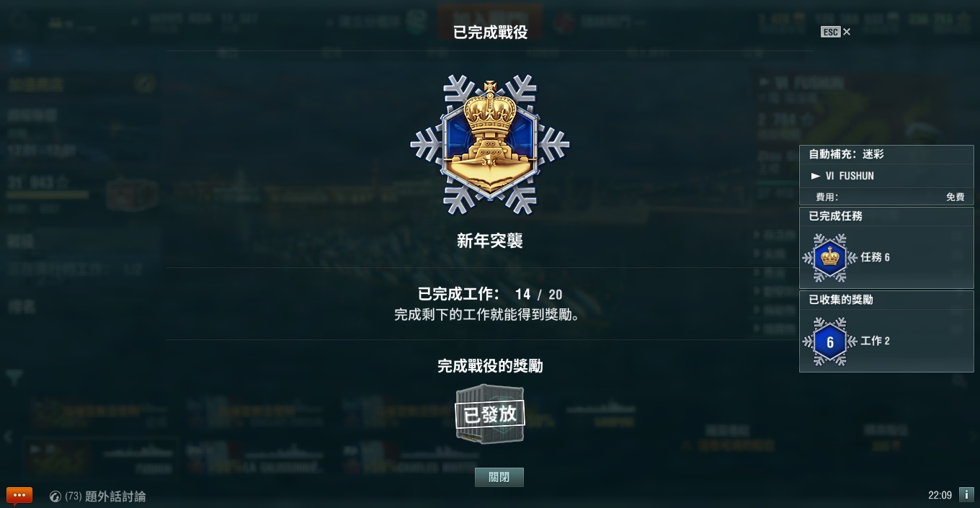Screen dimensions: 980x508
Task: Open the 題外話討論 chat channel
Action: [x=115, y=496]
